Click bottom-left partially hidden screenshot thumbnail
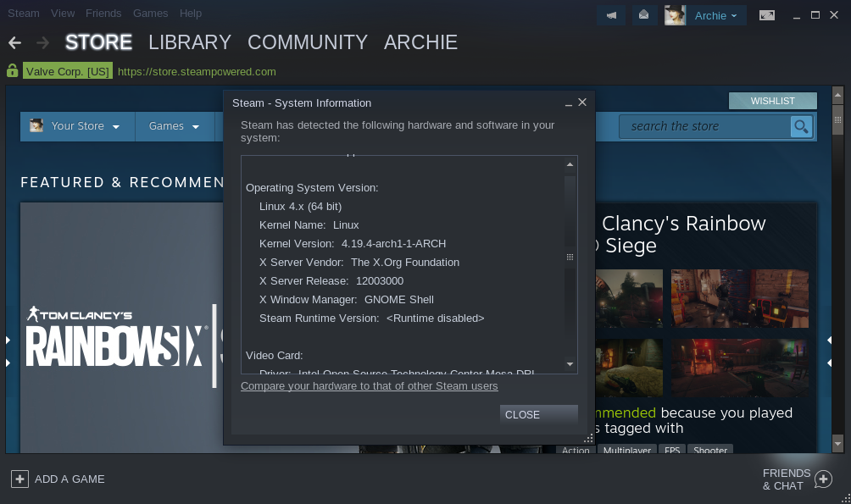 (629, 368)
